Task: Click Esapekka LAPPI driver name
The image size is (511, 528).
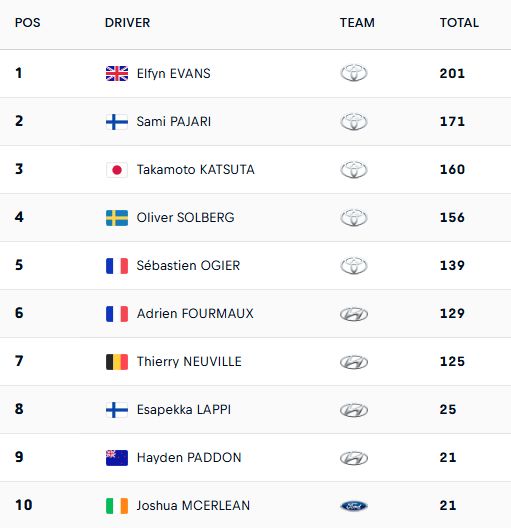Action: click(x=184, y=410)
